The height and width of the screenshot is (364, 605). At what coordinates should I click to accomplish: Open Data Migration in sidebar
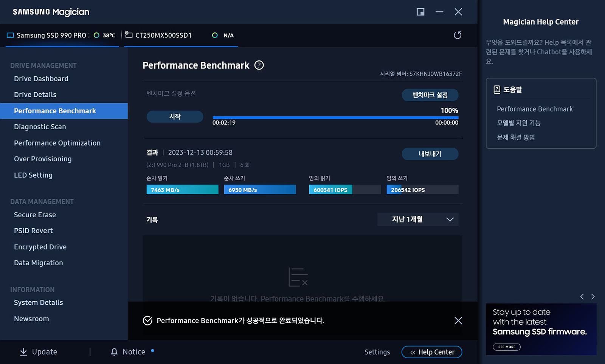point(38,263)
